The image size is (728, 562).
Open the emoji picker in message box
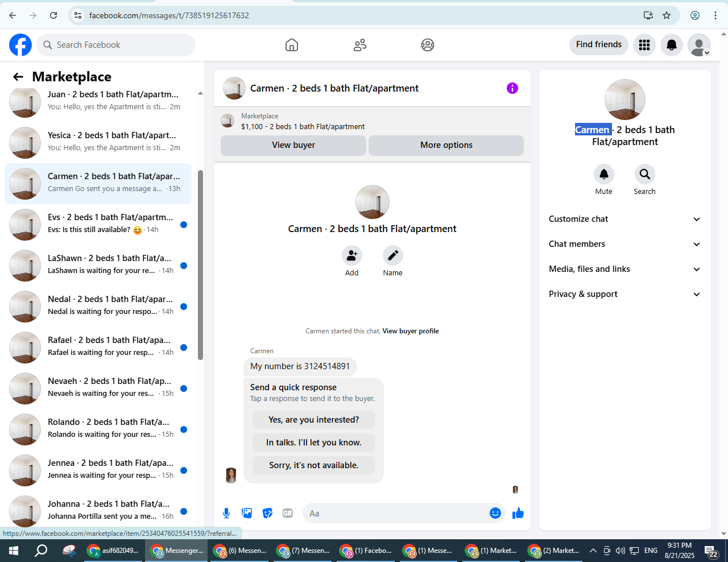tap(495, 513)
